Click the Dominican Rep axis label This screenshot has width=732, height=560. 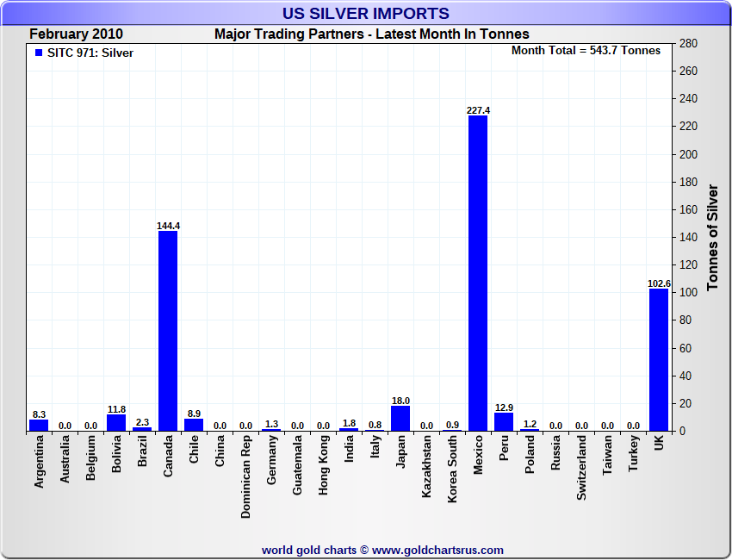coord(245,476)
